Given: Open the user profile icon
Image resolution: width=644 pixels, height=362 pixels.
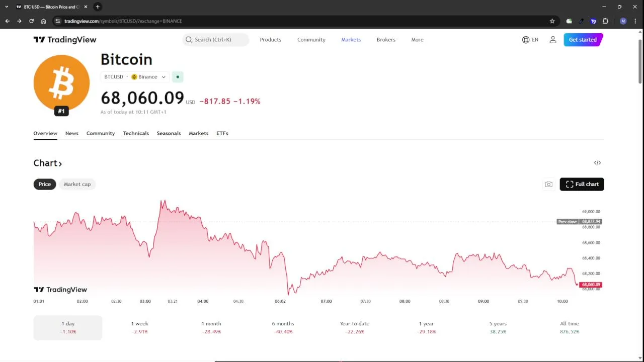Looking at the screenshot, I should 553,40.
